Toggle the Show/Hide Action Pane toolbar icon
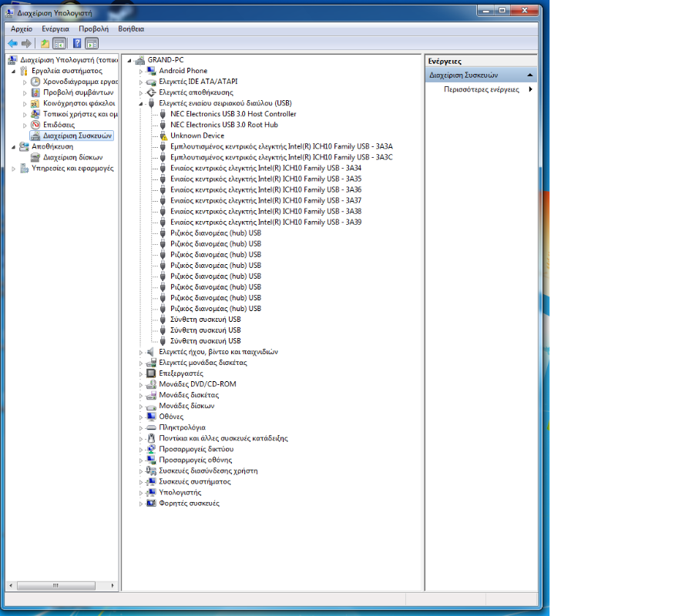 (92, 44)
